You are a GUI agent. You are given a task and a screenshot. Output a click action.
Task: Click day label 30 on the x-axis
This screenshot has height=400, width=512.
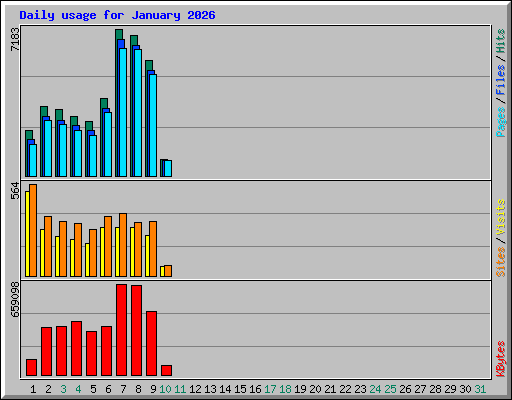[465, 389]
